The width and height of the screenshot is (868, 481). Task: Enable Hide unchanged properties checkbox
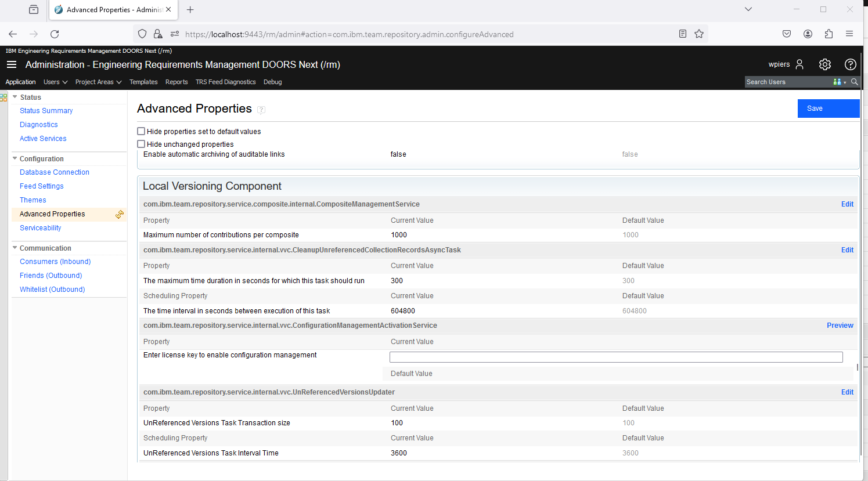(141, 144)
